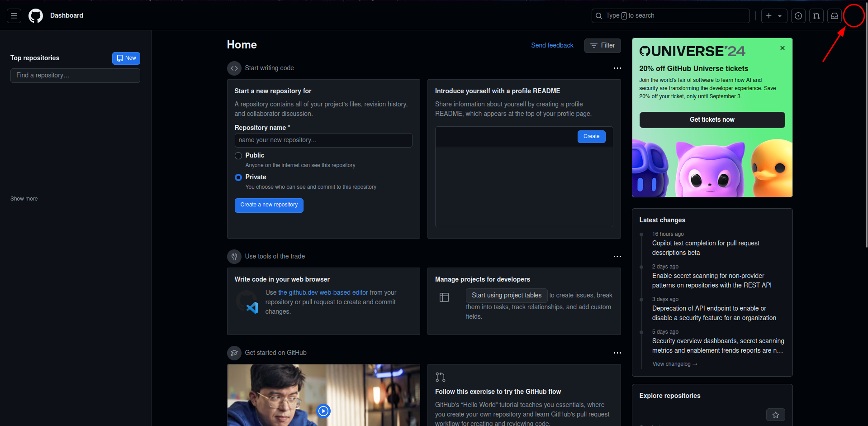Viewport: 868px width, 426px height.
Task: Open the Filter button
Action: coord(602,46)
